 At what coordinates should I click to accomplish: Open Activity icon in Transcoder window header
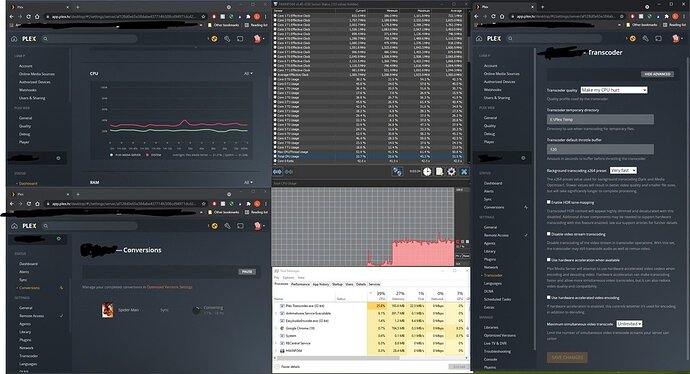[632, 39]
